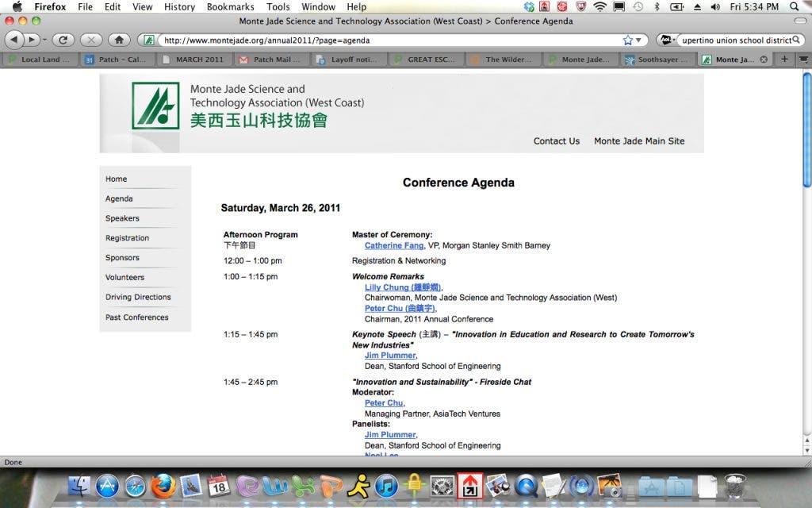Click the vertical scrollbar thumb
Viewport: 812px width, 508px height.
pyautogui.click(x=806, y=129)
